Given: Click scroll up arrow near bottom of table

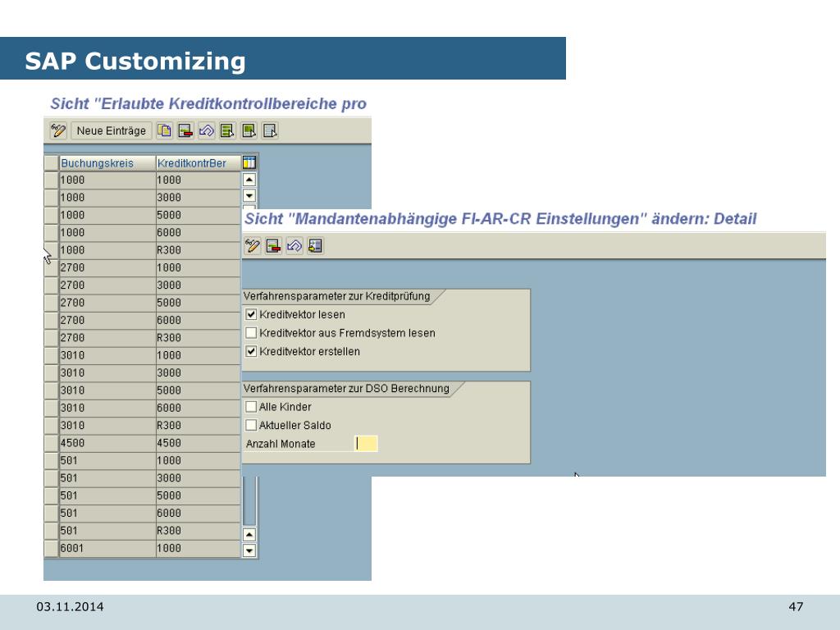Looking at the screenshot, I should click(249, 535).
